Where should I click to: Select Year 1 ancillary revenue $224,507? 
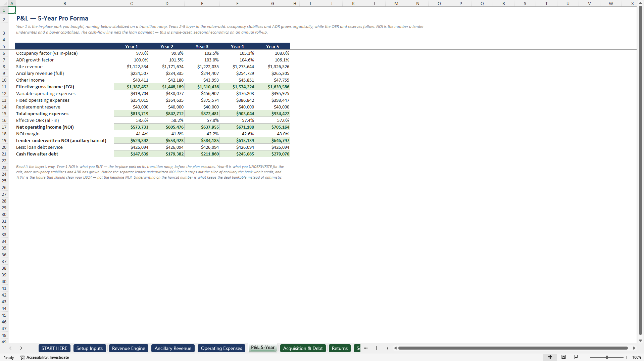click(132, 73)
